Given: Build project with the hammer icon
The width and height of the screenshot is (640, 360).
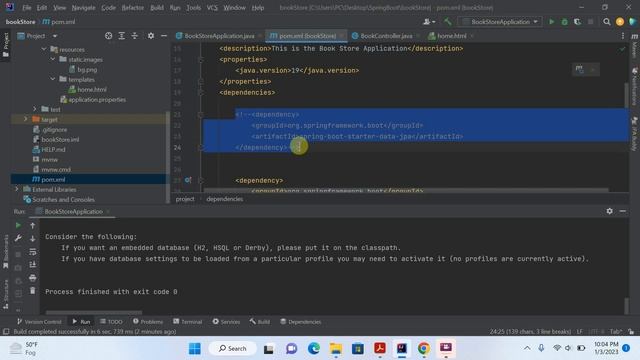Looking at the screenshot, I should pos(448,22).
